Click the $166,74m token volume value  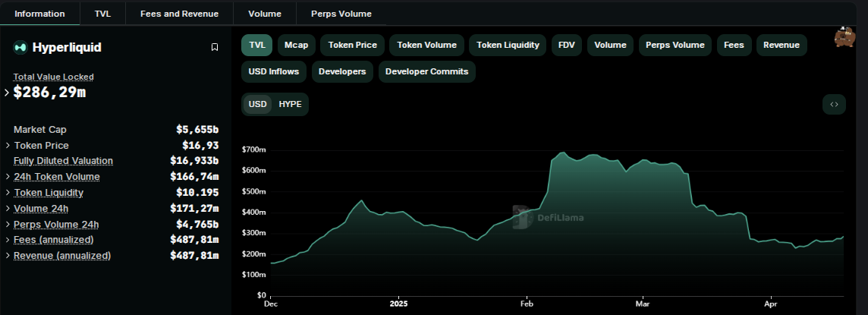coord(194,177)
